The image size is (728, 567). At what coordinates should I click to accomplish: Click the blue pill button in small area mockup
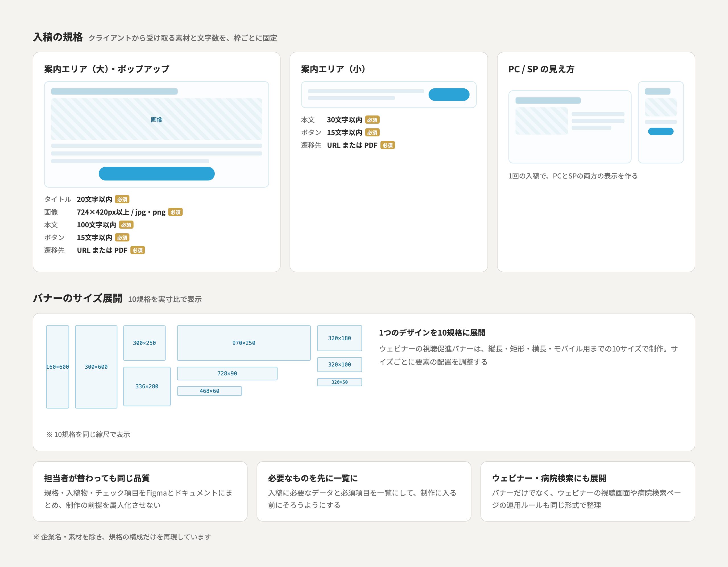(449, 95)
